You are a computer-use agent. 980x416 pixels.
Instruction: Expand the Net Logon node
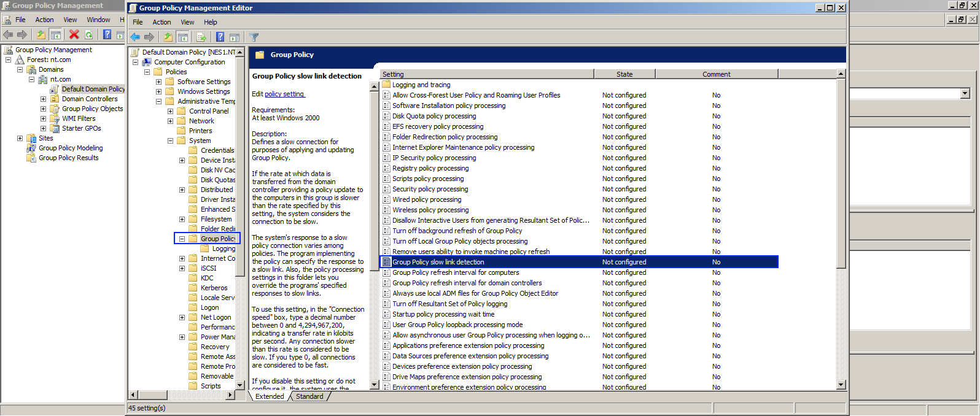point(182,317)
